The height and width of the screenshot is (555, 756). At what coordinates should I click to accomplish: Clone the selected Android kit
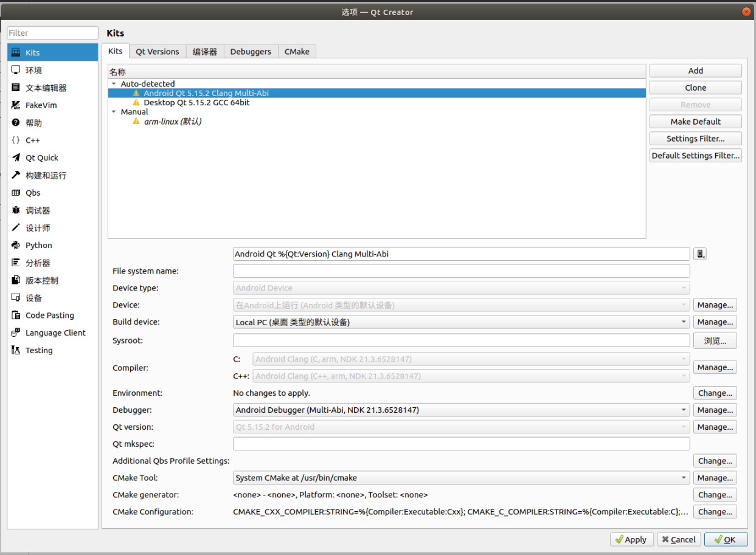695,87
